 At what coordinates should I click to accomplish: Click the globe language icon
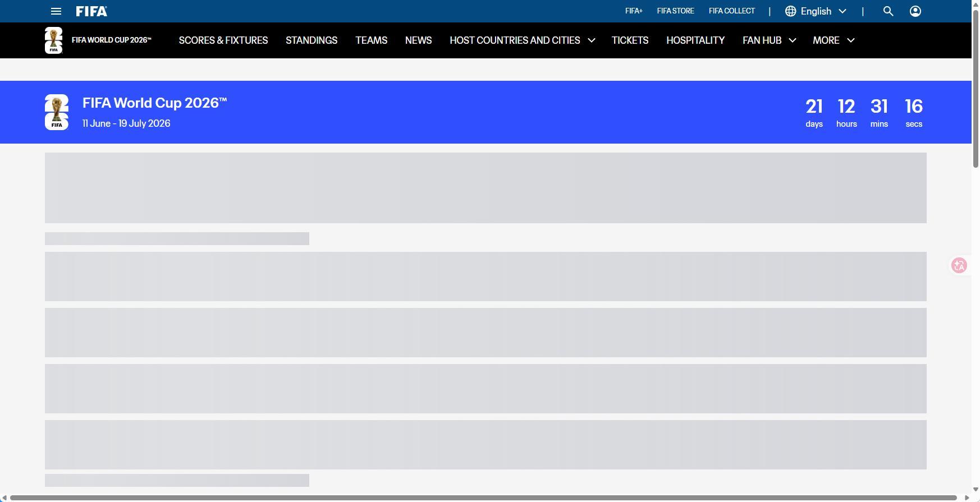click(x=790, y=11)
